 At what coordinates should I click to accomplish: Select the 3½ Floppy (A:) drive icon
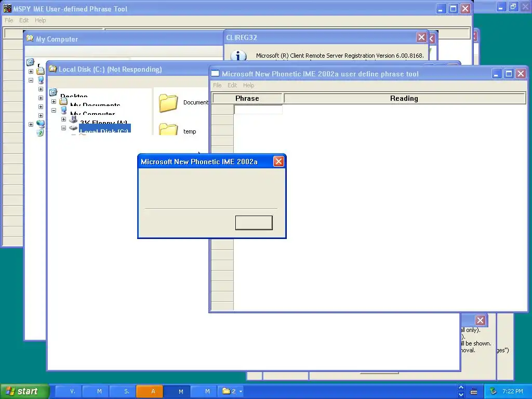tap(73, 119)
